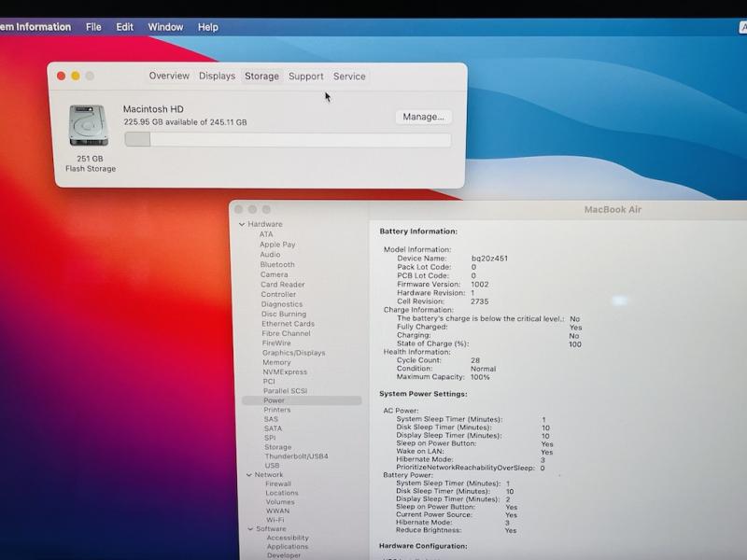The image size is (747, 560).
Task: Open the File menu
Action: click(x=93, y=27)
